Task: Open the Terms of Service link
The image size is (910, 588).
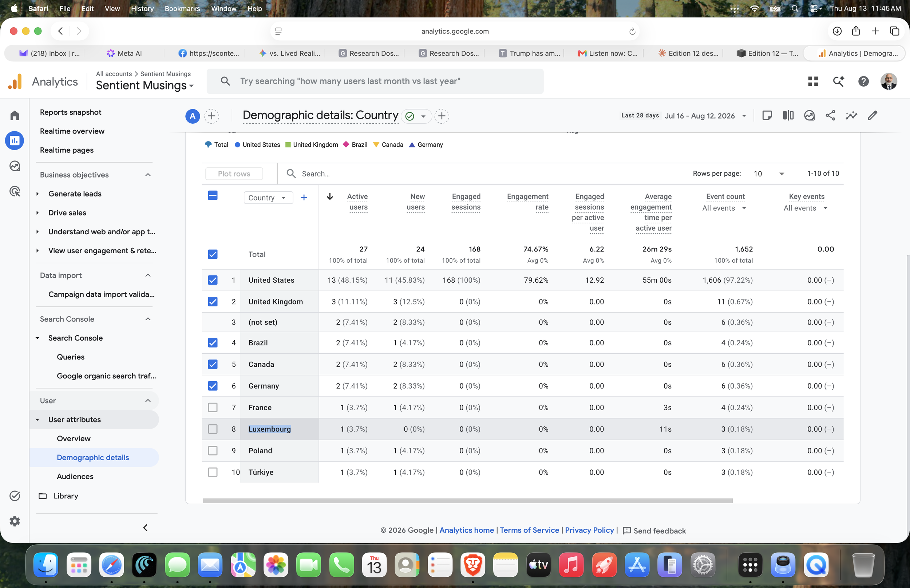Action: tap(529, 530)
